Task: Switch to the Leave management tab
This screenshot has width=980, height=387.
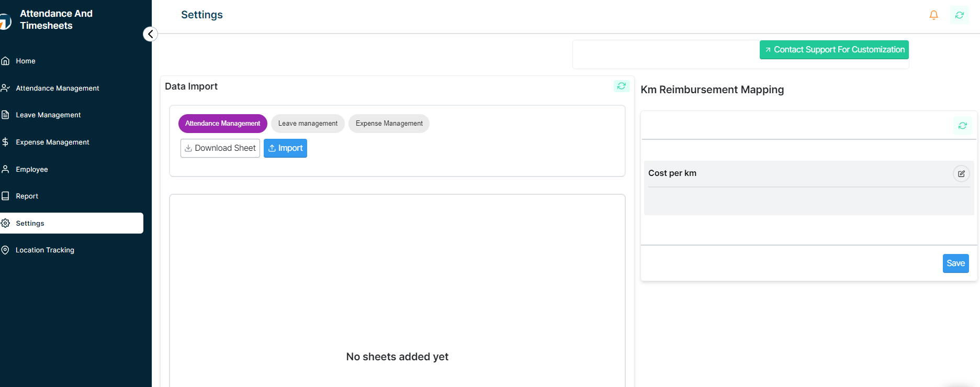Action: click(x=308, y=124)
